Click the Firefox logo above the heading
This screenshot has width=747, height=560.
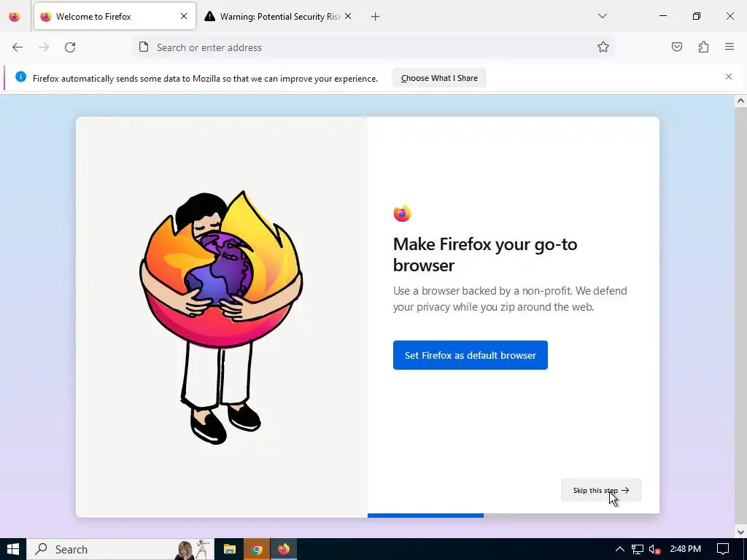click(402, 214)
